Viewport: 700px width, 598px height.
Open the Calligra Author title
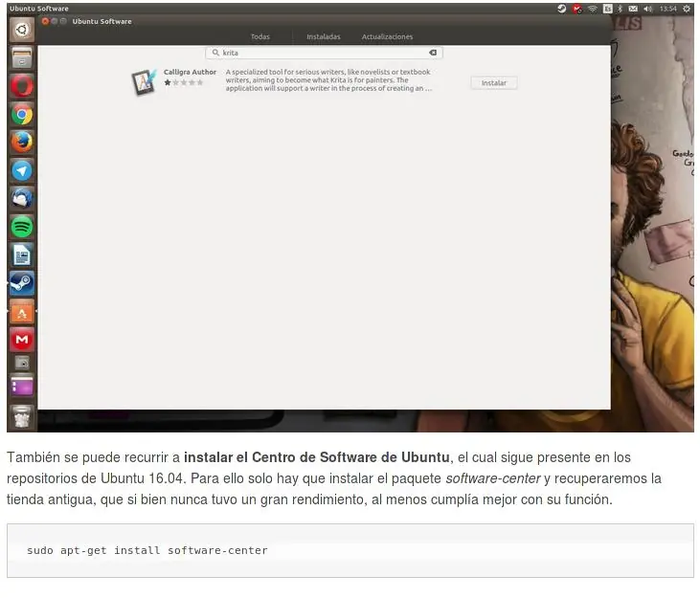[190, 72]
